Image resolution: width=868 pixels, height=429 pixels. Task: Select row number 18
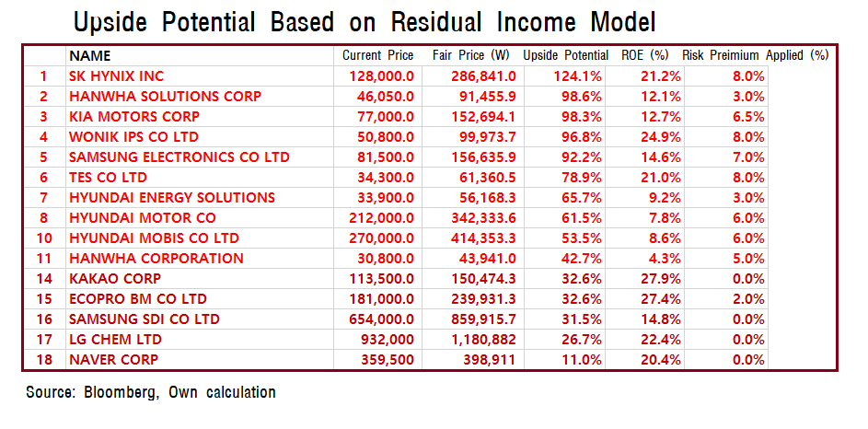[44, 360]
